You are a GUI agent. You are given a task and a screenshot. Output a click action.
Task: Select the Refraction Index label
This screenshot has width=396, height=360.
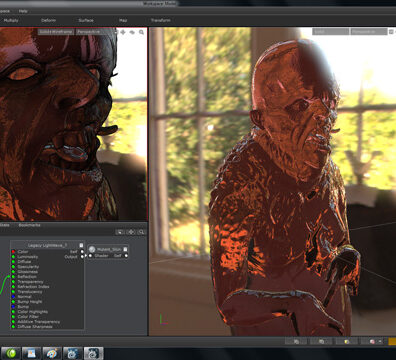pos(33,287)
